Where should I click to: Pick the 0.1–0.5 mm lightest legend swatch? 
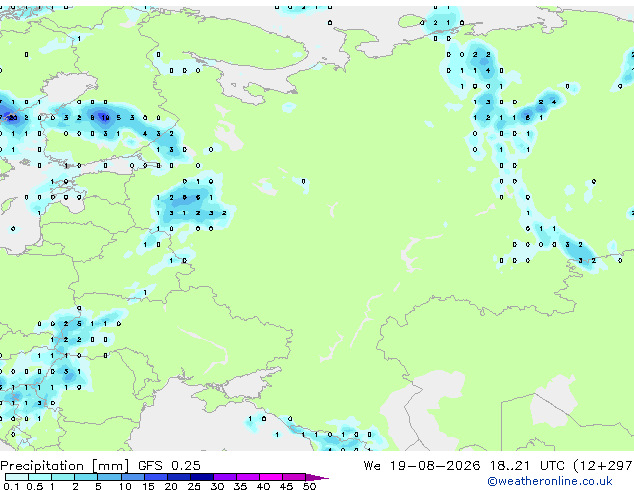coord(17,477)
